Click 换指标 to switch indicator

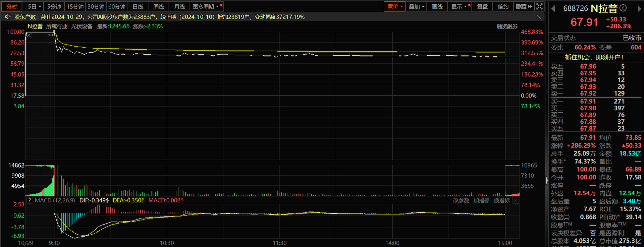(x=501, y=200)
